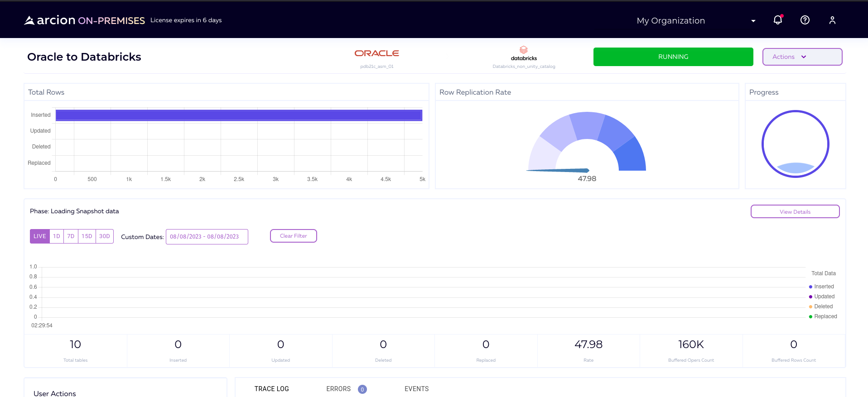The image size is (868, 397).
Task: Click the pdb21c_asm_01 source name
Action: [377, 67]
